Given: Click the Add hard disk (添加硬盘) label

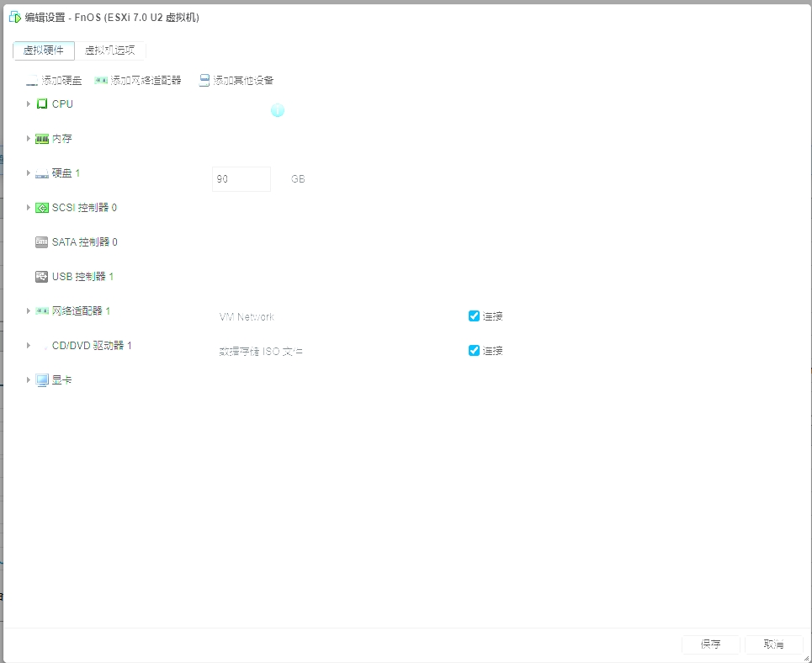Looking at the screenshot, I should tap(61, 80).
